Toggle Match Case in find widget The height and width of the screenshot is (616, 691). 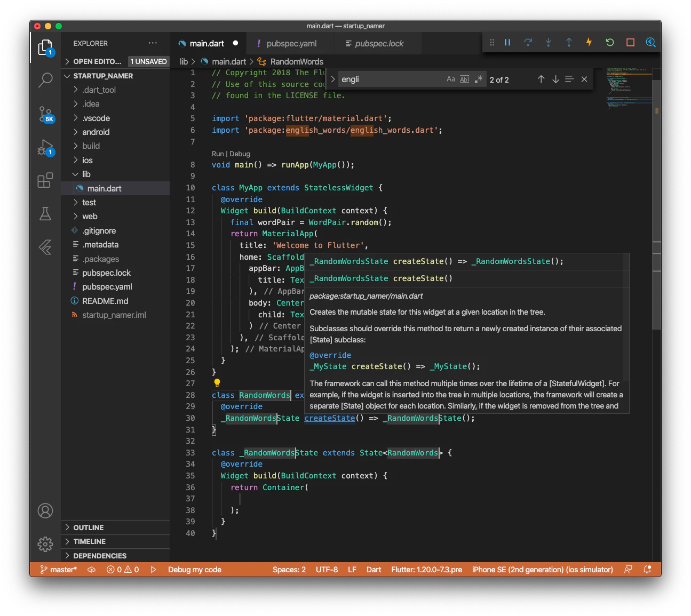(450, 79)
